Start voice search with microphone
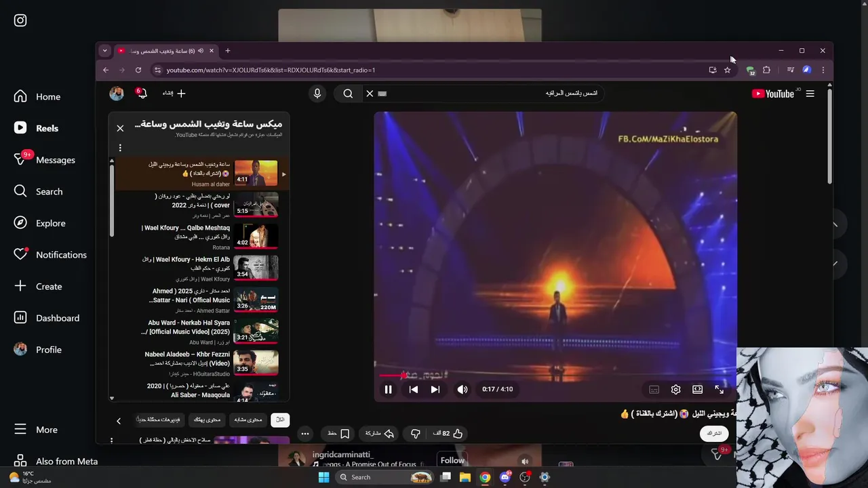The height and width of the screenshot is (488, 868). (317, 94)
